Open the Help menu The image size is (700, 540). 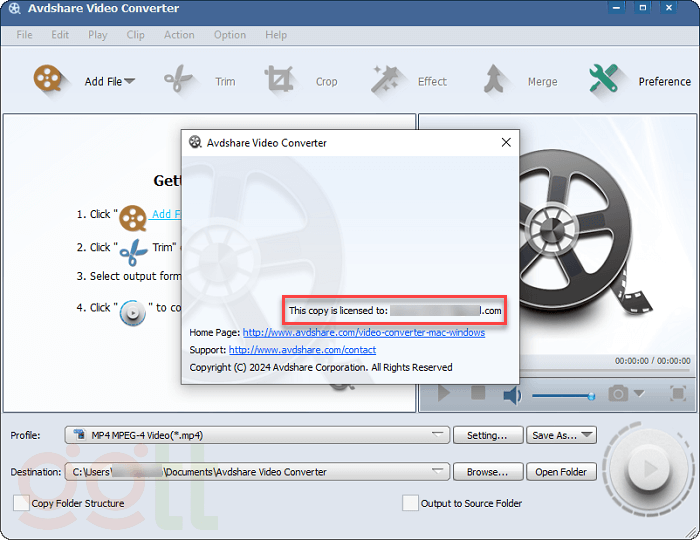(x=276, y=35)
